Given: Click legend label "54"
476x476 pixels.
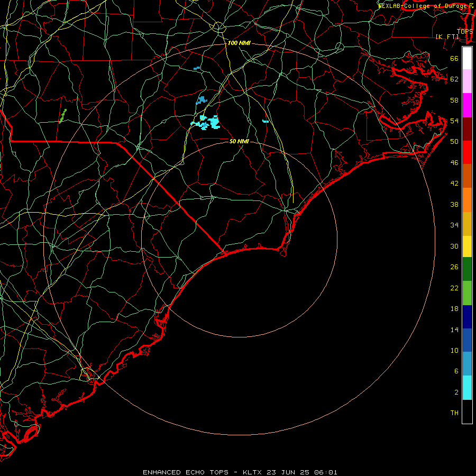Looking at the screenshot, I should coord(454,121).
